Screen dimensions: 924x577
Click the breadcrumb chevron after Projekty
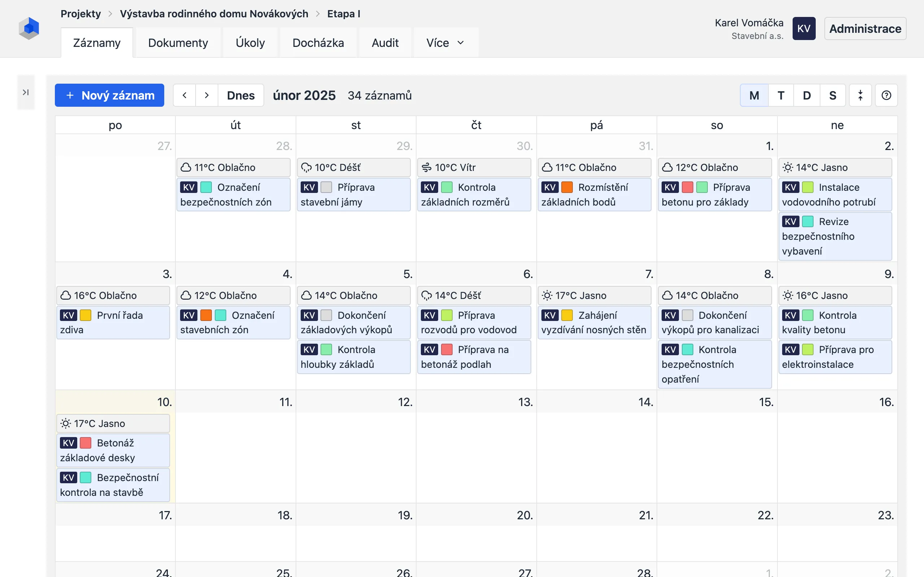click(110, 14)
